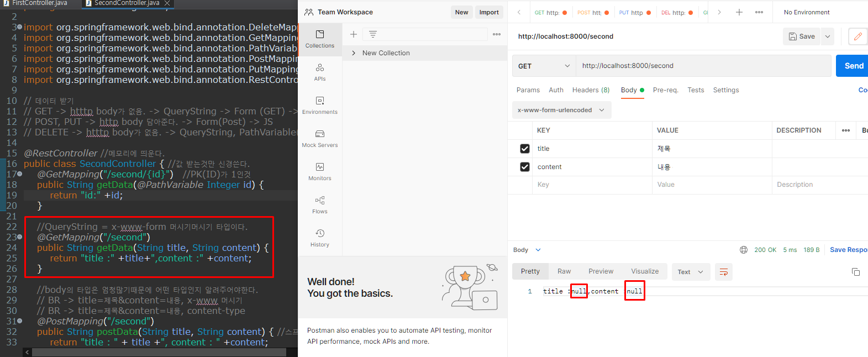
Task: Switch to the Pre-req. tab
Action: pos(666,90)
